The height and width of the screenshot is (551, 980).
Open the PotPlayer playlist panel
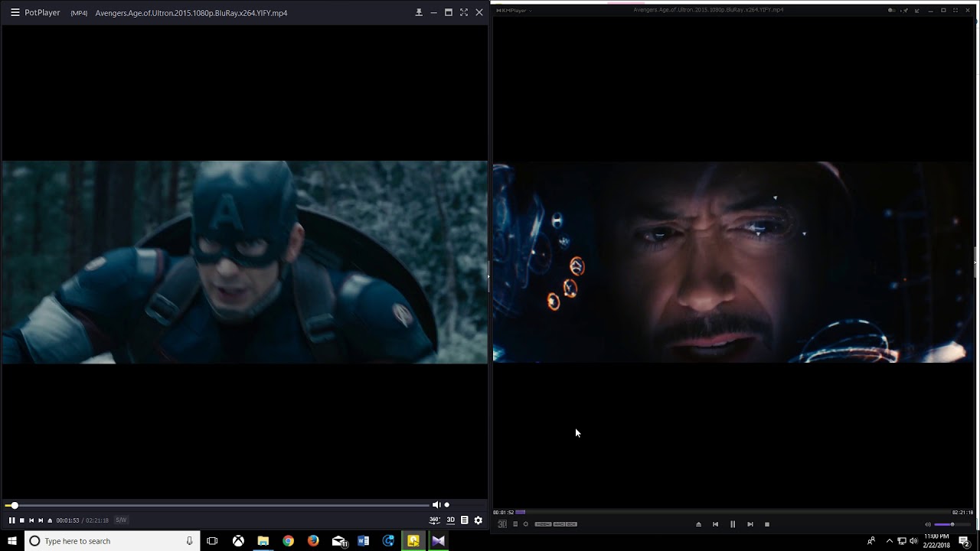point(464,520)
